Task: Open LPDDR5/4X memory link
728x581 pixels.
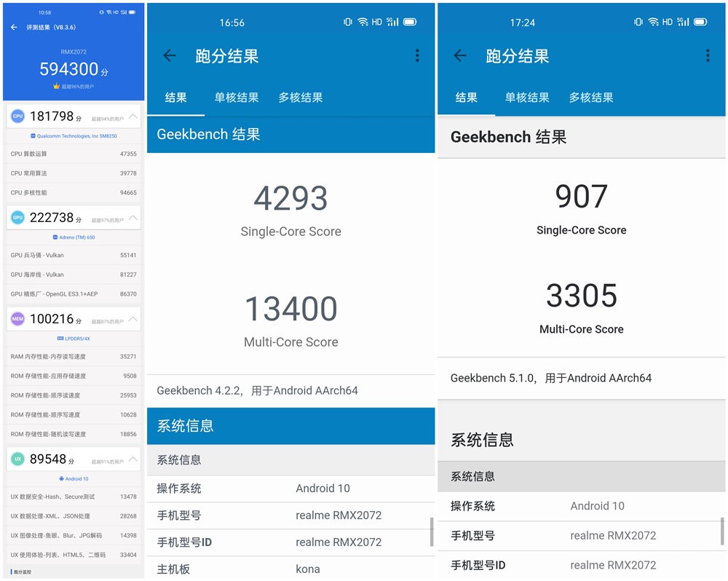Action: (74, 339)
